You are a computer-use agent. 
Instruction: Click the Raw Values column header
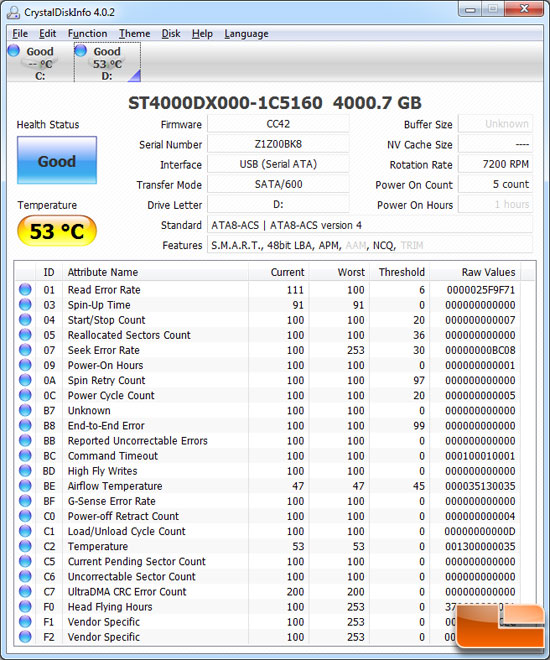pyautogui.click(x=475, y=272)
